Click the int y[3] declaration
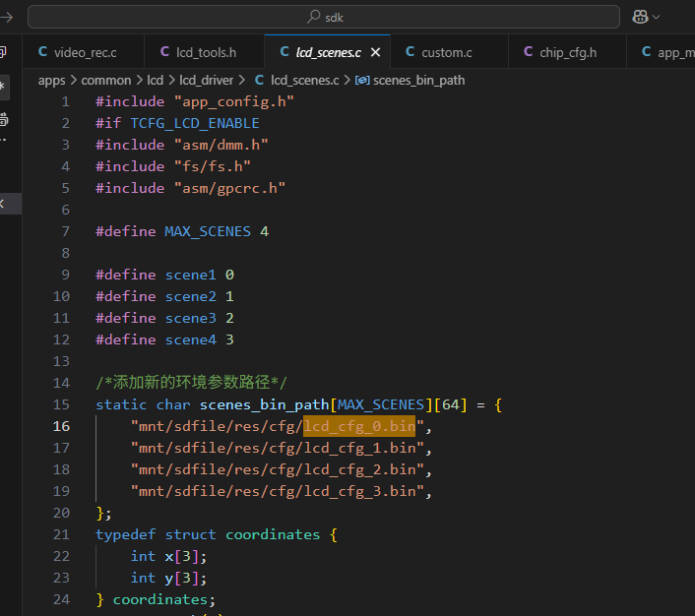The width and height of the screenshot is (695, 616). [168, 579]
